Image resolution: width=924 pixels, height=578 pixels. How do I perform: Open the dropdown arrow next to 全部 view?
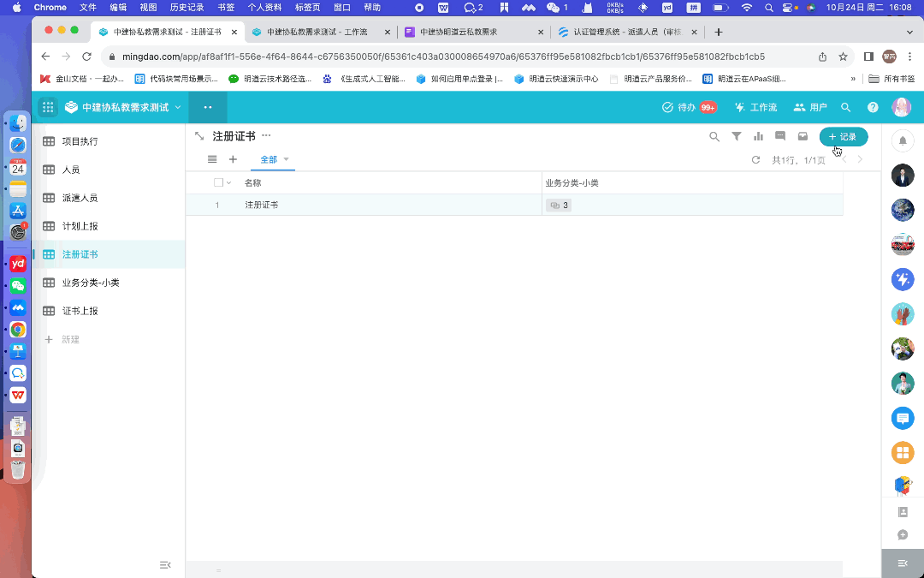tap(287, 159)
